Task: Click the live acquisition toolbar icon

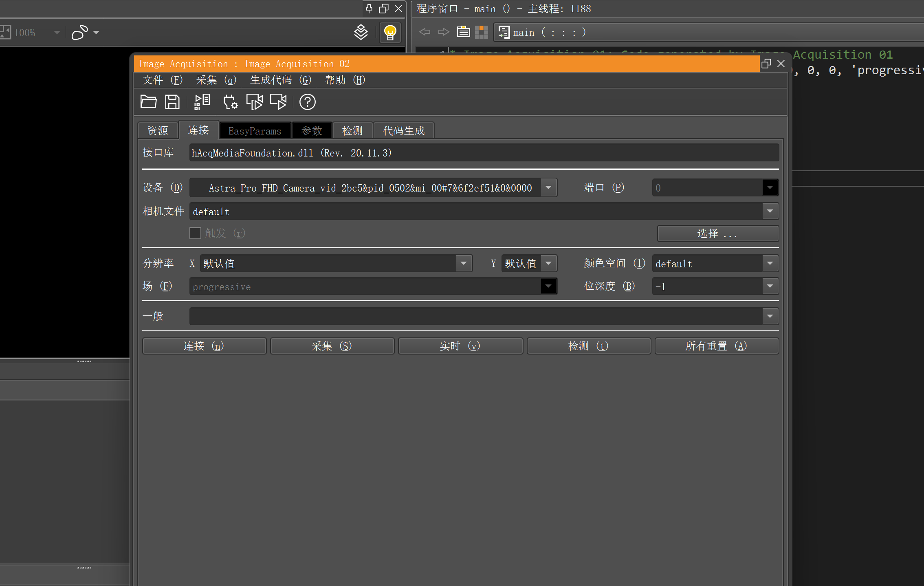Action: tap(279, 102)
